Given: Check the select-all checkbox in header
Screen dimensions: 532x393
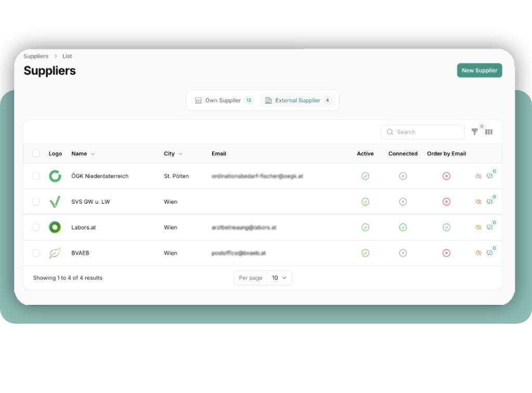Looking at the screenshot, I should (x=36, y=153).
